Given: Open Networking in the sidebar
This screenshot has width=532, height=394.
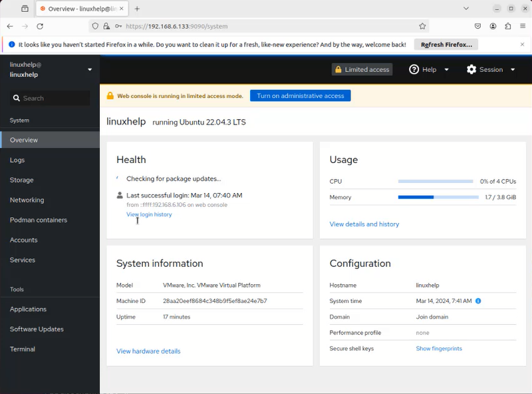Looking at the screenshot, I should pos(50,200).
